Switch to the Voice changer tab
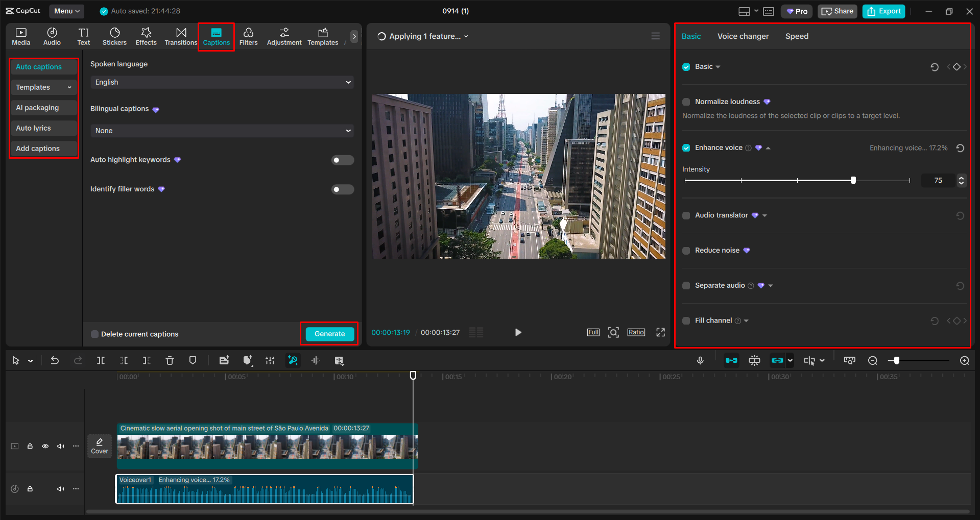 [x=743, y=36]
